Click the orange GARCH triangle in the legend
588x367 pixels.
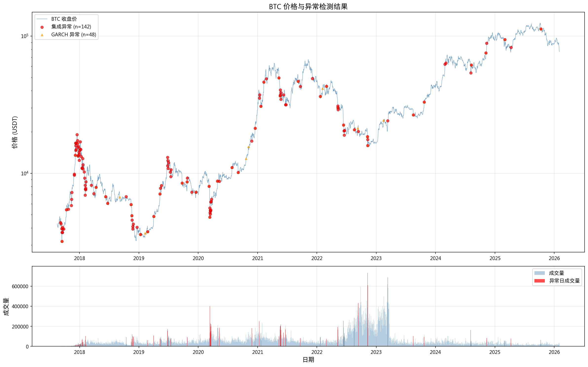(42, 35)
